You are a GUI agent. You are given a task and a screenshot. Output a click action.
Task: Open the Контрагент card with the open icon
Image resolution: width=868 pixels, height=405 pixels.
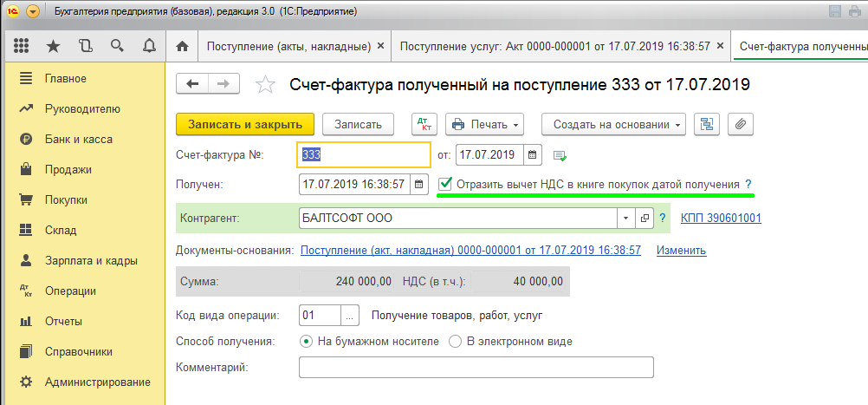click(644, 219)
